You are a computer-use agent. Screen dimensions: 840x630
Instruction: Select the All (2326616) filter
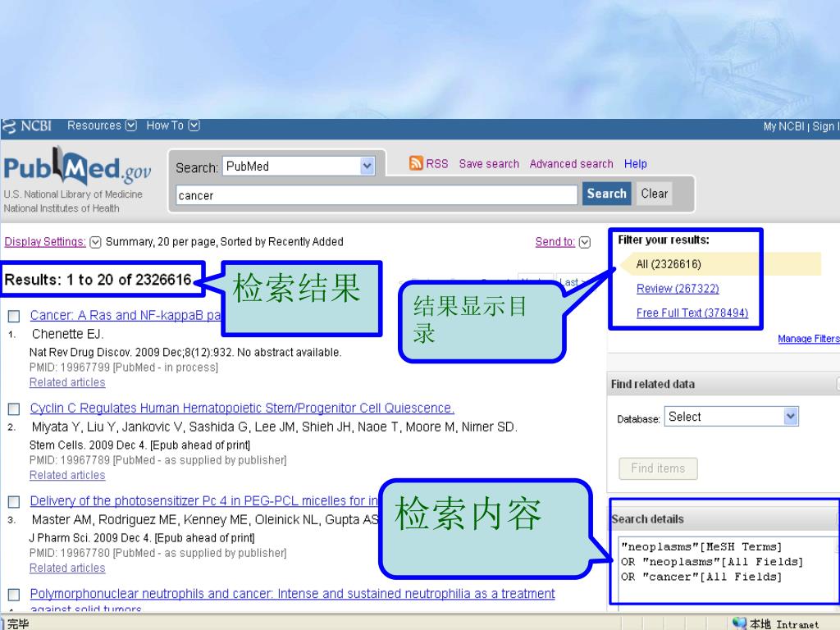coord(668,264)
